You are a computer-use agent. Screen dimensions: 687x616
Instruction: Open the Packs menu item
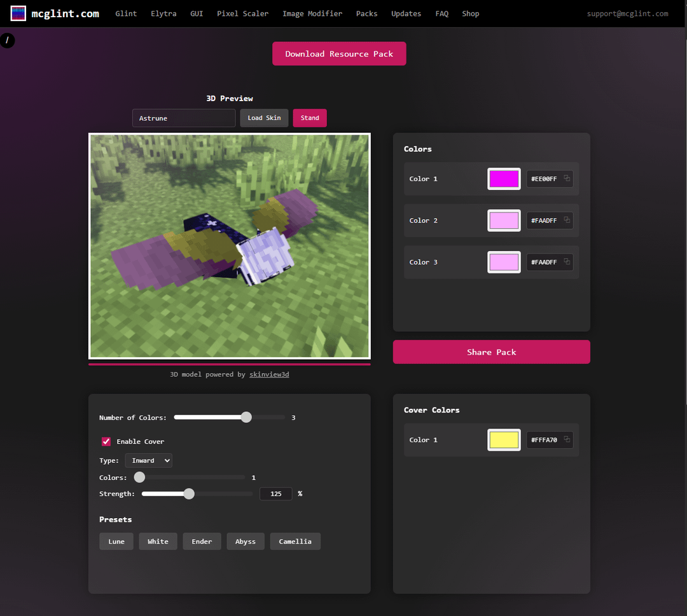[366, 13]
